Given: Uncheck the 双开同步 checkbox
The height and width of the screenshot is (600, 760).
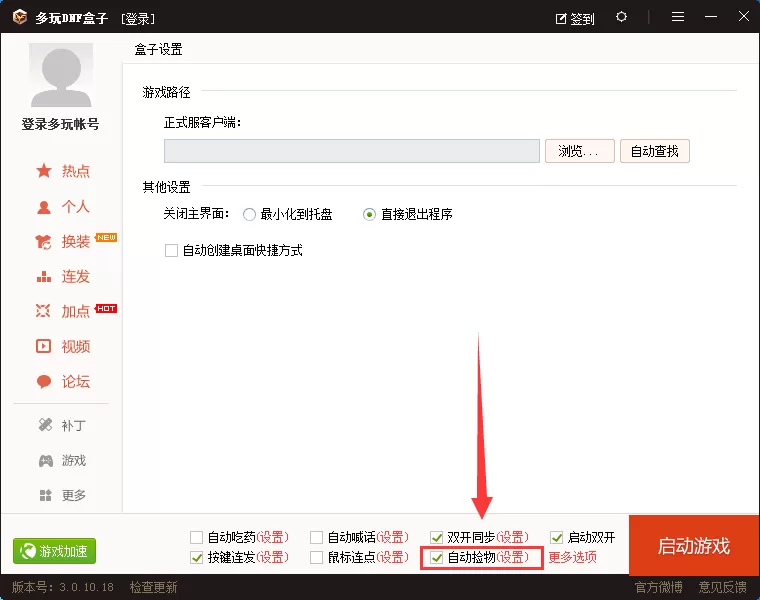Looking at the screenshot, I should coord(436,537).
